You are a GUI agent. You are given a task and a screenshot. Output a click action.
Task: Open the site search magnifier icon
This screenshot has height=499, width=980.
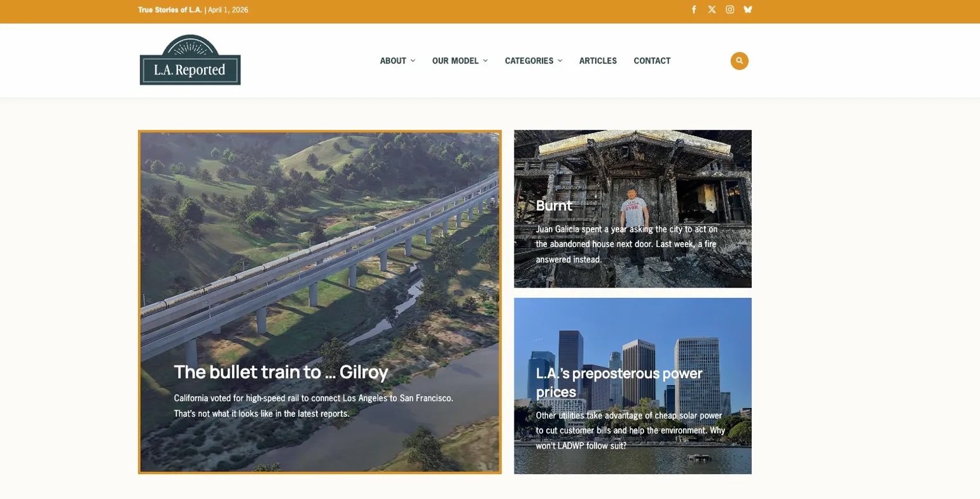point(739,60)
